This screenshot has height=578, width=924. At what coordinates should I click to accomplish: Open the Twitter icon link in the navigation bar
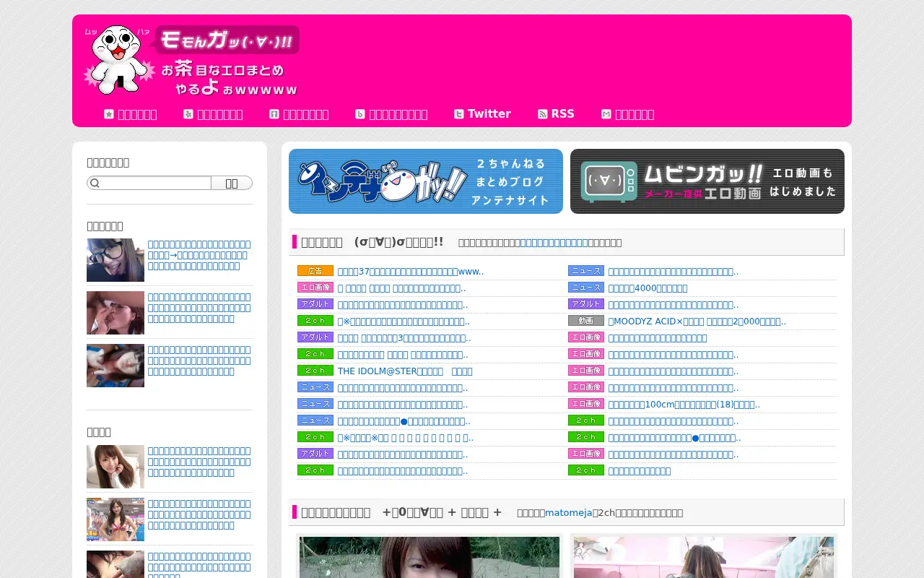[459, 114]
